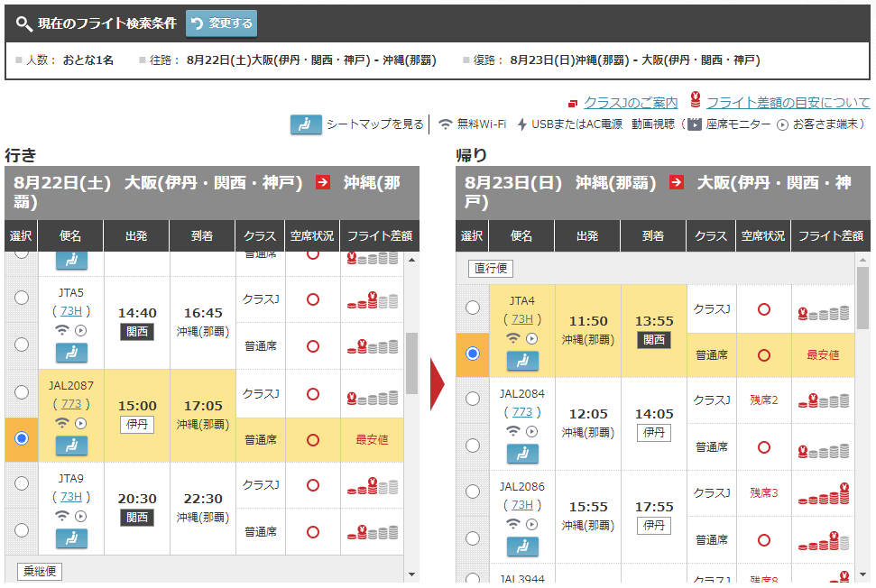Click the 73H aircraft link for JTA9
The width and height of the screenshot is (876, 588).
(71, 496)
